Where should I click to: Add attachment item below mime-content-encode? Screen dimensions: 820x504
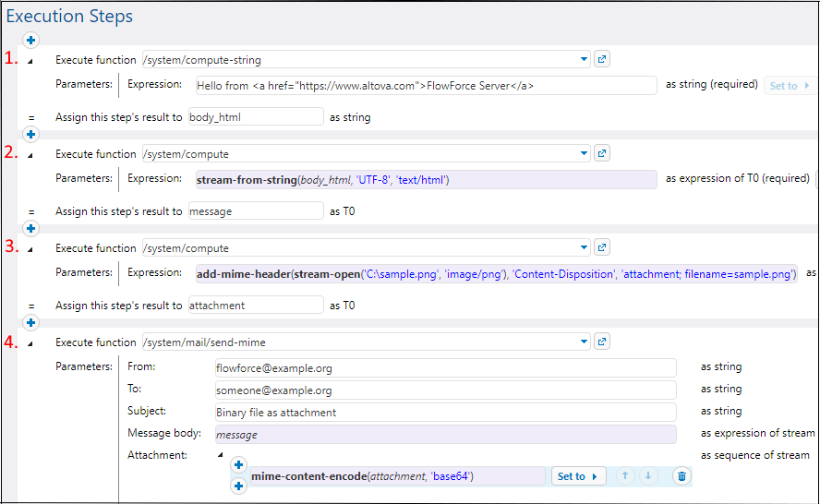click(238, 486)
